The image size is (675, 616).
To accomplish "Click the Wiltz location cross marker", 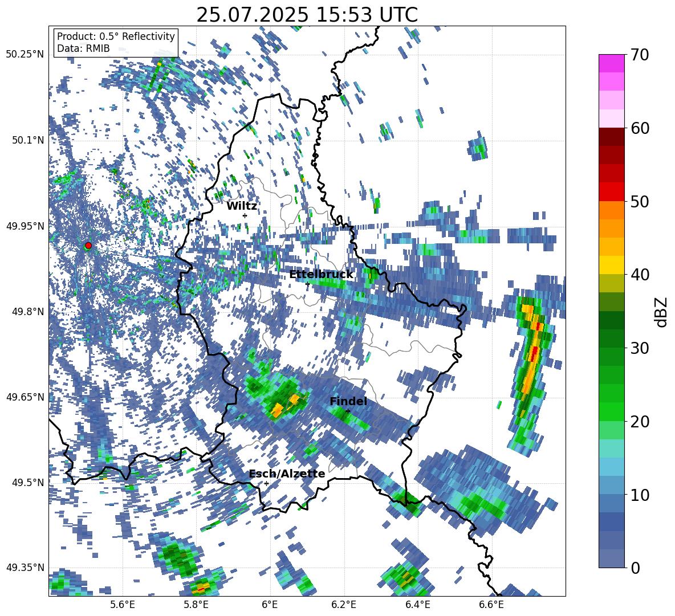I will point(245,215).
